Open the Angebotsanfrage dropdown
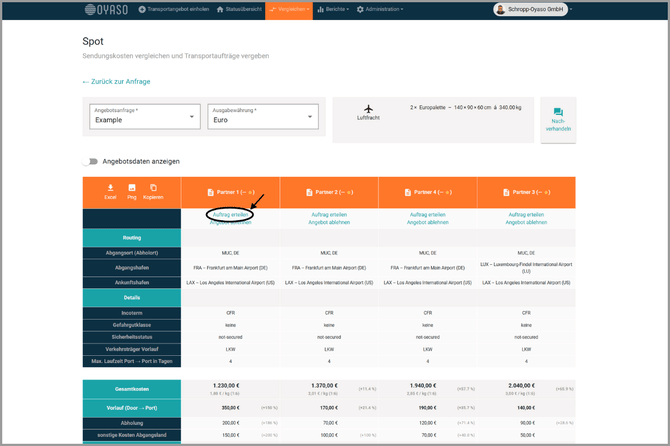 (x=143, y=116)
